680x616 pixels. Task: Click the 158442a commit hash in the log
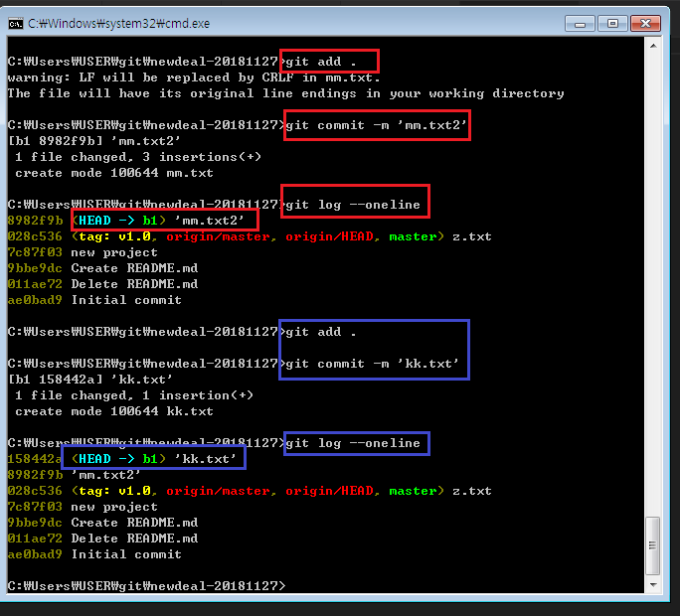click(35, 459)
